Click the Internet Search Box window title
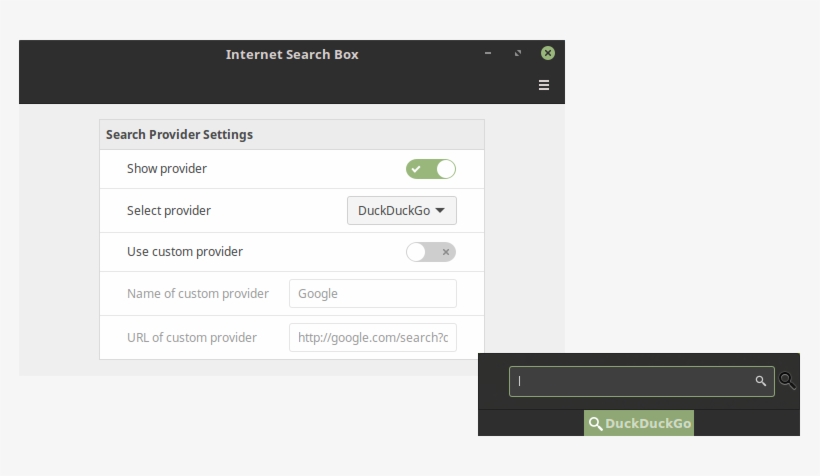The width and height of the screenshot is (820, 476). click(x=292, y=55)
